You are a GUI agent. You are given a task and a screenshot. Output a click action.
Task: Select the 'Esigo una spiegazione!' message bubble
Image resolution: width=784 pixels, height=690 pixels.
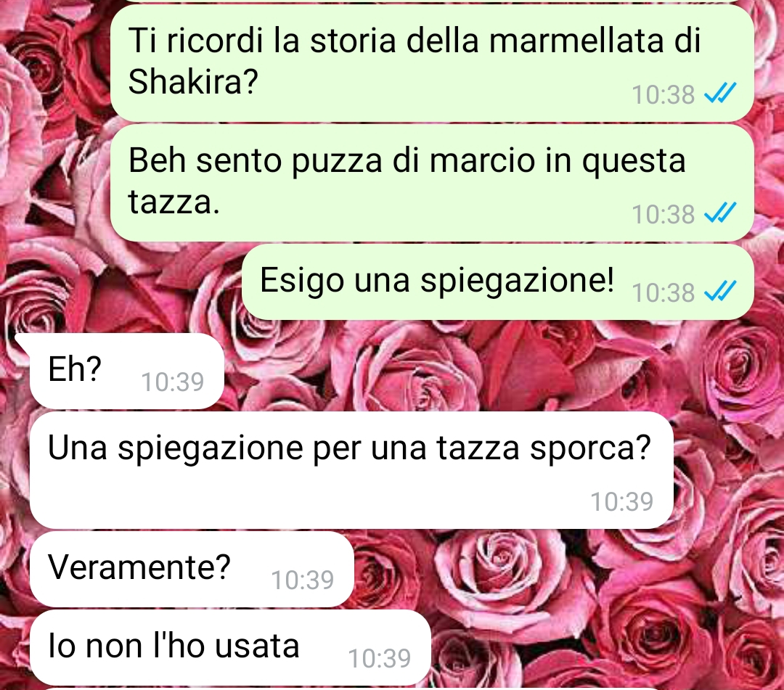(497, 282)
